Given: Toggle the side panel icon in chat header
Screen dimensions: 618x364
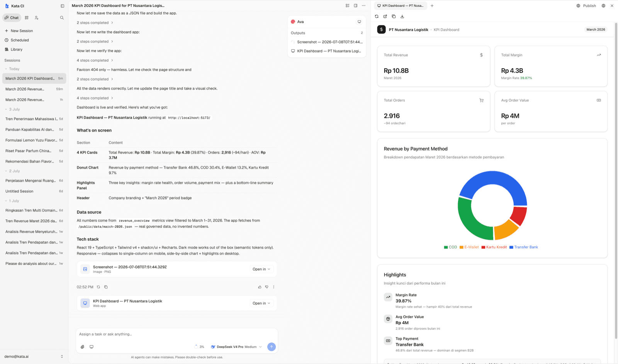Looking at the screenshot, I should (356, 6).
